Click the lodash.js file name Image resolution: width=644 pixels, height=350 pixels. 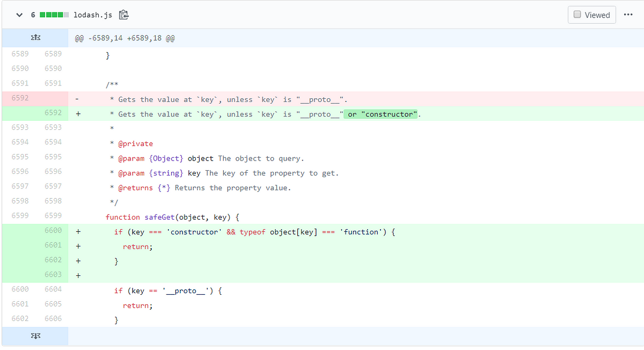click(x=93, y=15)
